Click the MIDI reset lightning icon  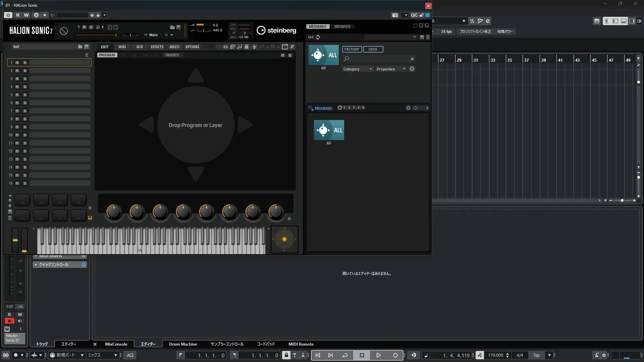[x=255, y=47]
